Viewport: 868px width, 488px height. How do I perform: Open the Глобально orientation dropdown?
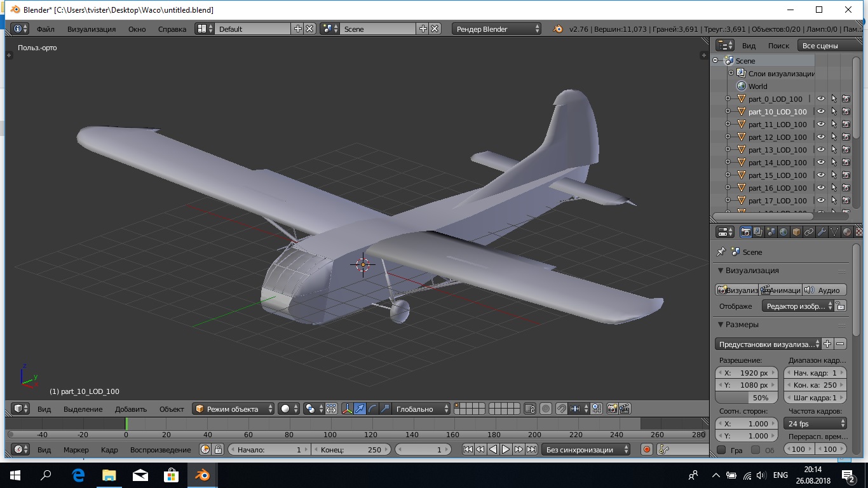pos(421,409)
